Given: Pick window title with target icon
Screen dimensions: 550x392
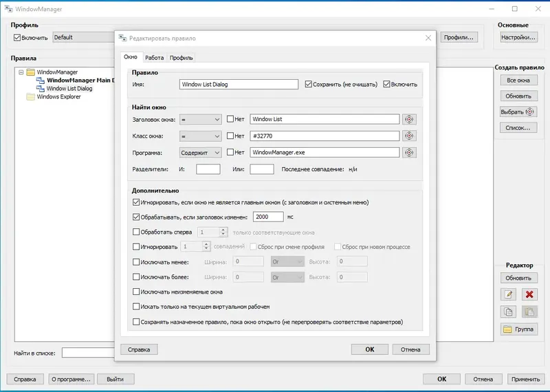Looking at the screenshot, I should [x=409, y=120].
